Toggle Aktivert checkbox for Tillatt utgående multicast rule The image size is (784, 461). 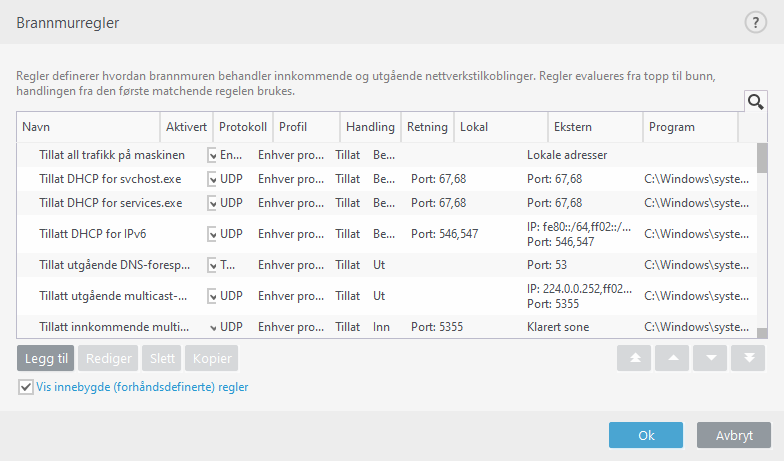tap(212, 296)
